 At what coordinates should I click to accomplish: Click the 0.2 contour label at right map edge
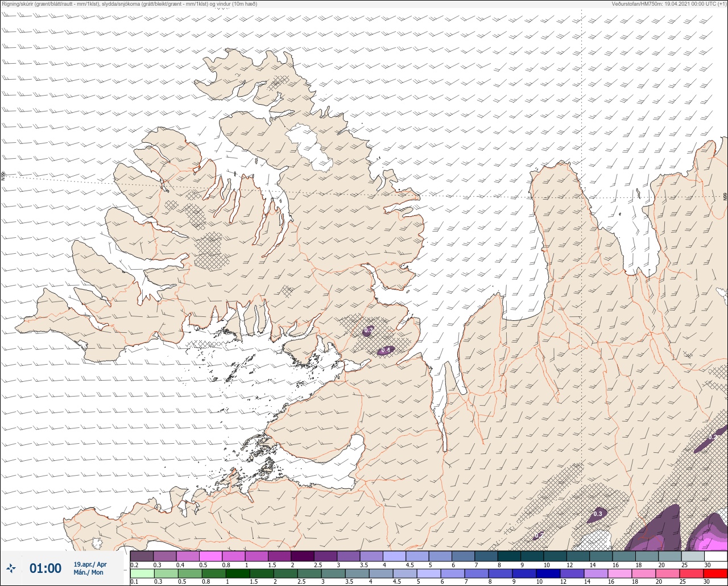click(712, 437)
